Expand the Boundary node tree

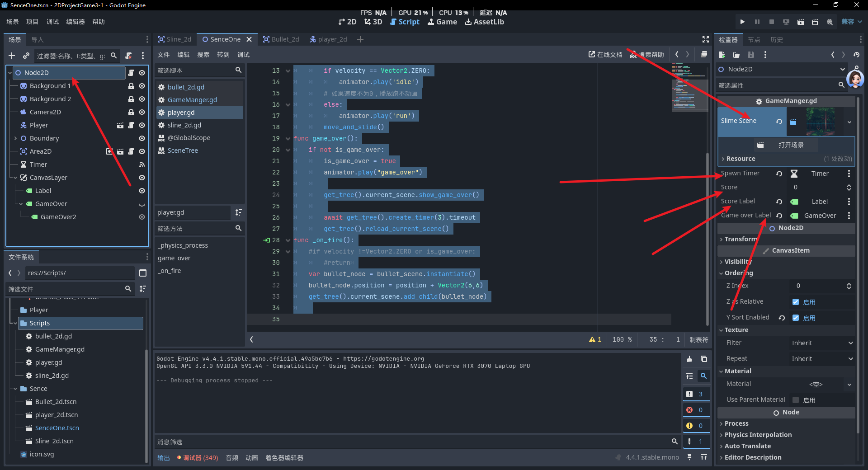coord(15,138)
